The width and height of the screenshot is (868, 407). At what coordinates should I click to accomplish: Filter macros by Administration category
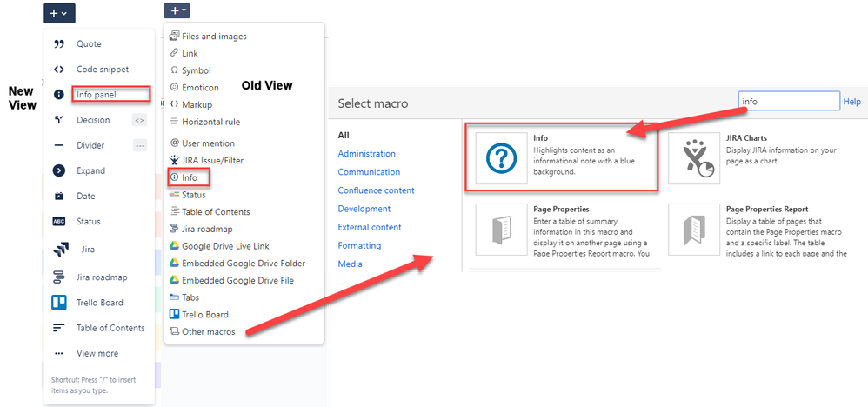tap(366, 154)
